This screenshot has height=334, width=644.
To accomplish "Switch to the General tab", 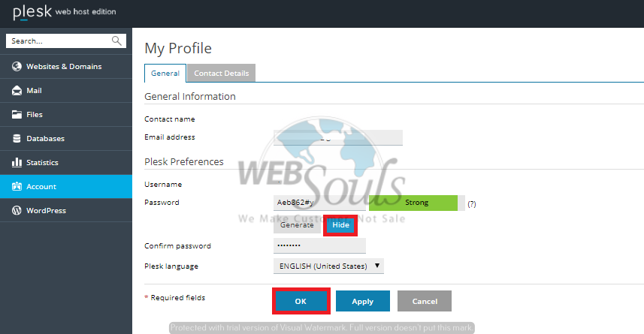I will 165,73.
